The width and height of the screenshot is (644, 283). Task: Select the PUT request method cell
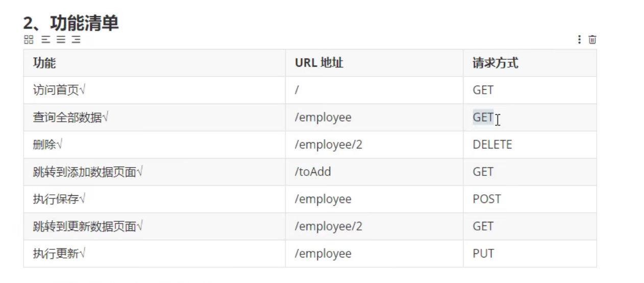pos(530,253)
